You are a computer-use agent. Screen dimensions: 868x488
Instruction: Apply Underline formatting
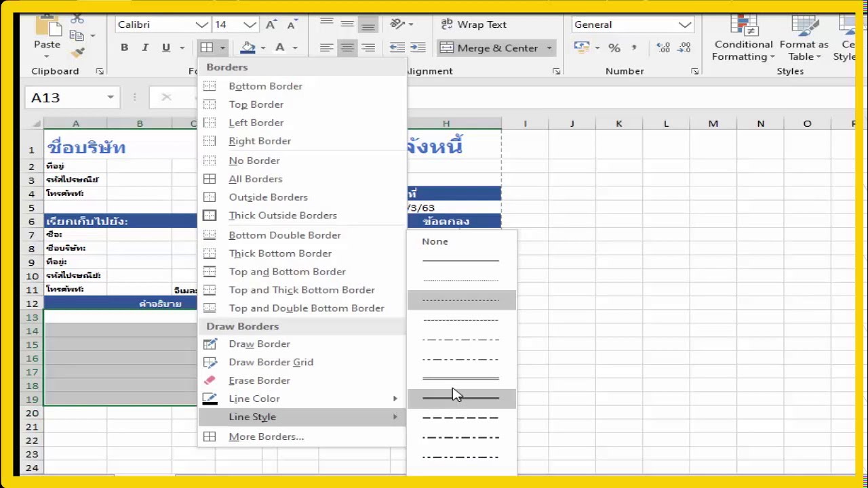tap(166, 47)
